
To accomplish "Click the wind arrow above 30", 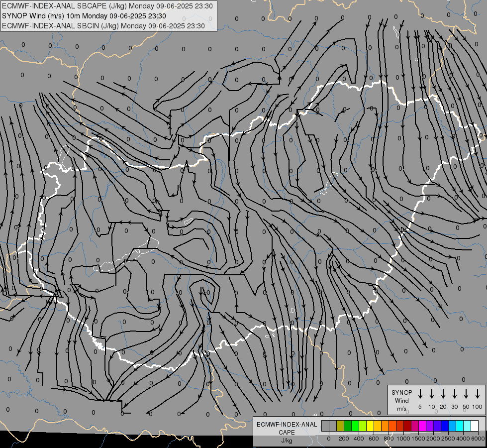I will (x=454, y=394).
